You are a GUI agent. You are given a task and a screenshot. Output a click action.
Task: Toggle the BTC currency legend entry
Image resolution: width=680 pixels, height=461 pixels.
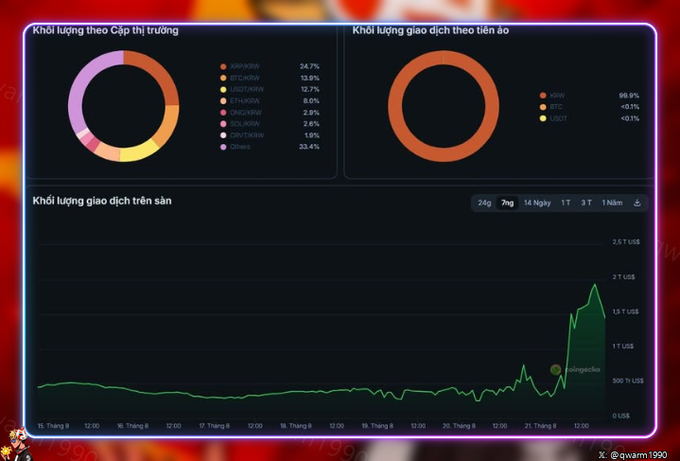pos(551,107)
